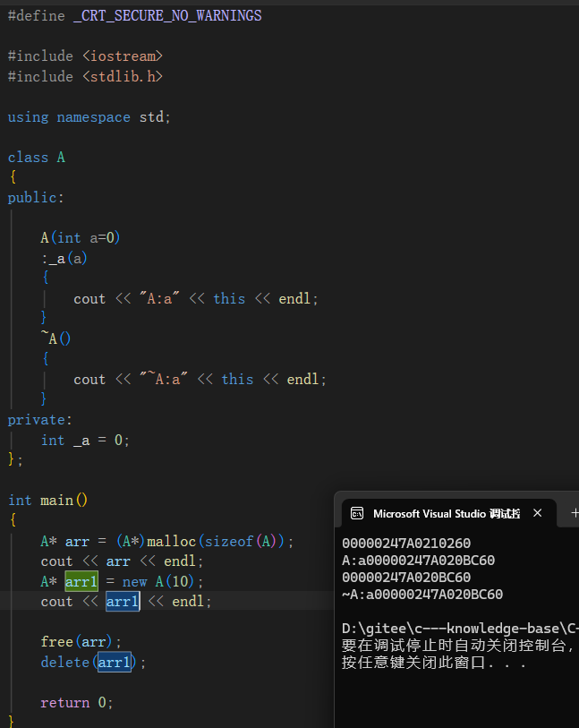Screen dimensions: 579x728
Task: Click the :_a(a) initializer list
Action: (x=64, y=258)
